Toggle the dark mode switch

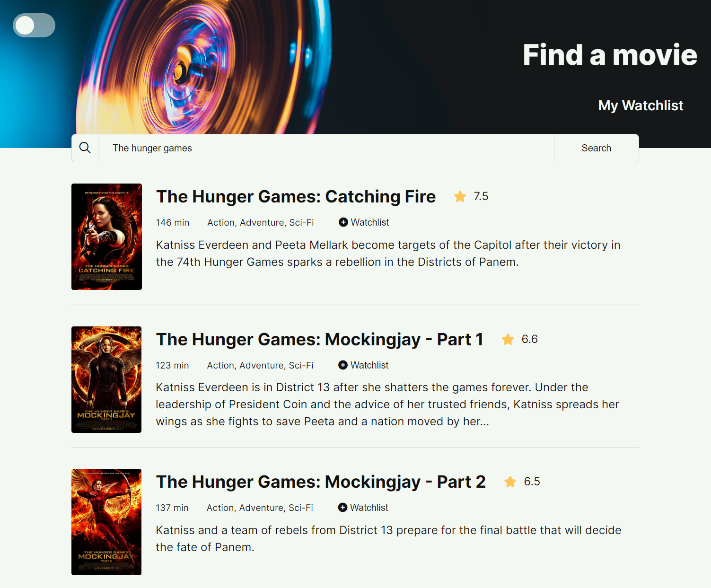34,25
